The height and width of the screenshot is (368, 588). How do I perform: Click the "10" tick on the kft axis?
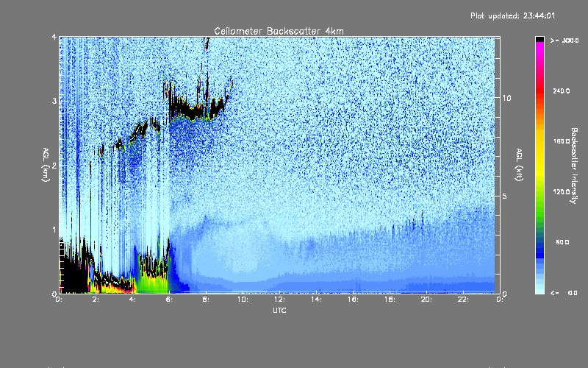click(x=506, y=98)
